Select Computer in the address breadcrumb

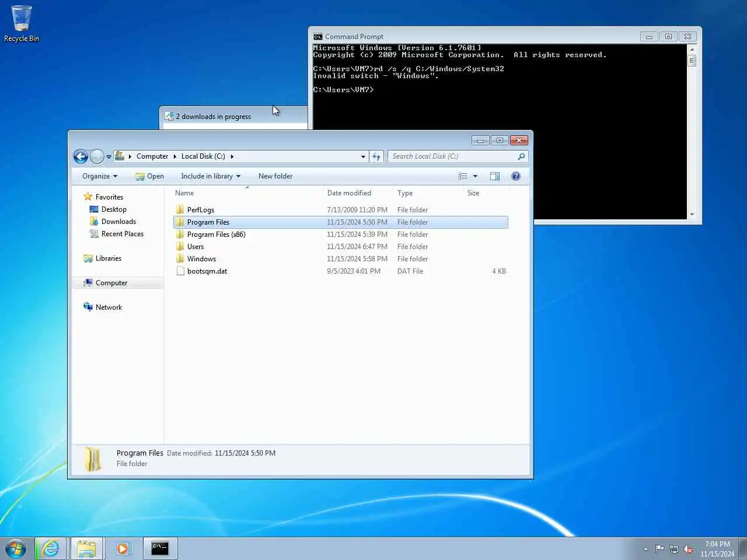click(x=152, y=156)
